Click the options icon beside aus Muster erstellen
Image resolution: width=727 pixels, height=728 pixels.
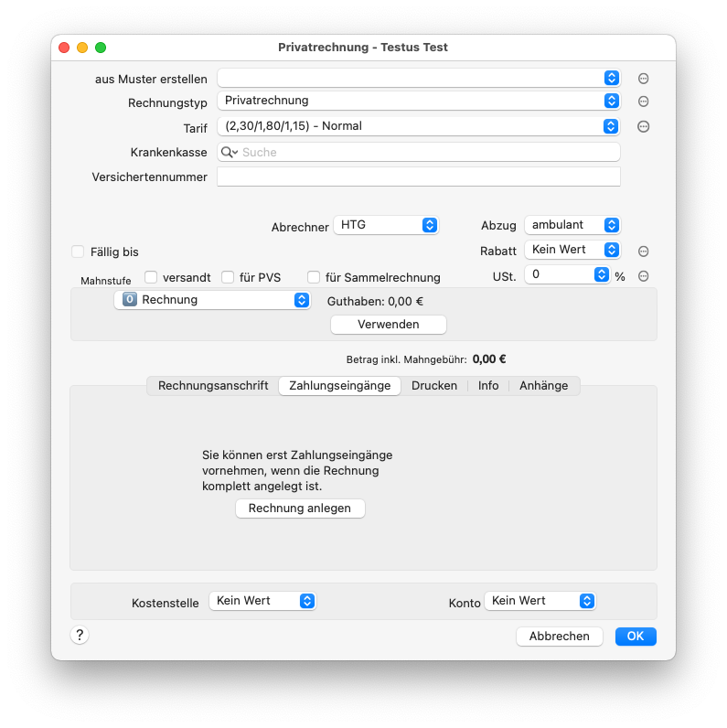click(x=643, y=79)
